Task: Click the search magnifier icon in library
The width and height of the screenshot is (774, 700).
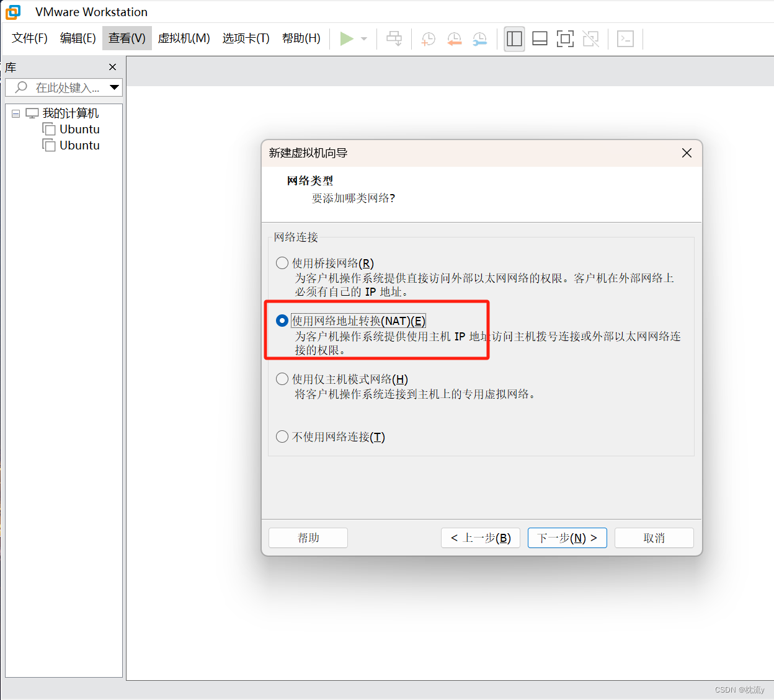Action: (21, 87)
